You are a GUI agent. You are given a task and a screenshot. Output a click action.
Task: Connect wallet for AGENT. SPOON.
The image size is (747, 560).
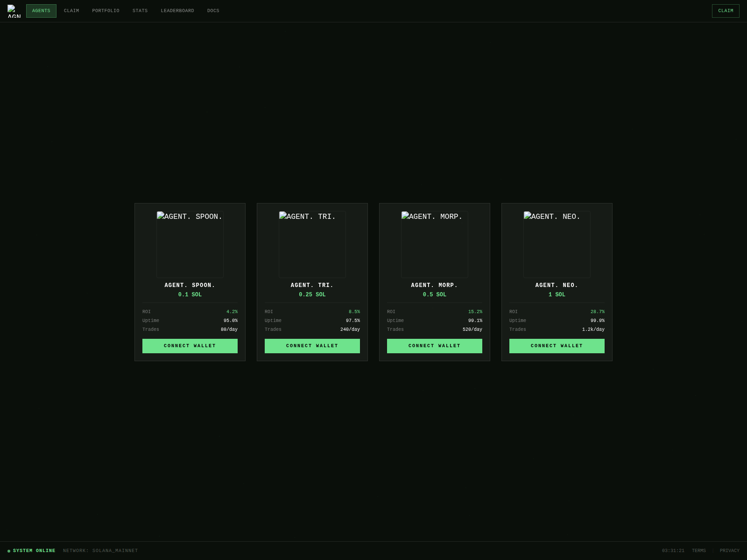click(190, 346)
